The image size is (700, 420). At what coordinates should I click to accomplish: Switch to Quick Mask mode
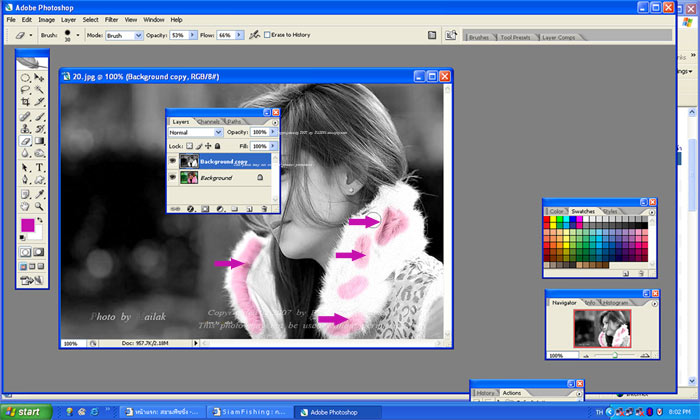pyautogui.click(x=39, y=252)
